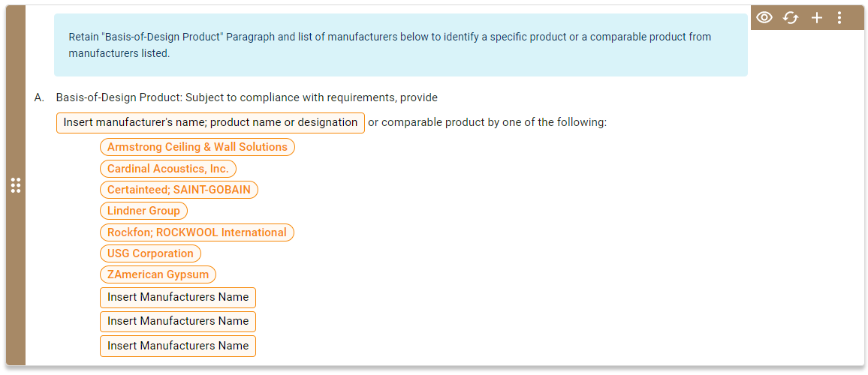Toggle visibility with the eye icon
Viewport: 868px width, 375px height.
(764, 18)
